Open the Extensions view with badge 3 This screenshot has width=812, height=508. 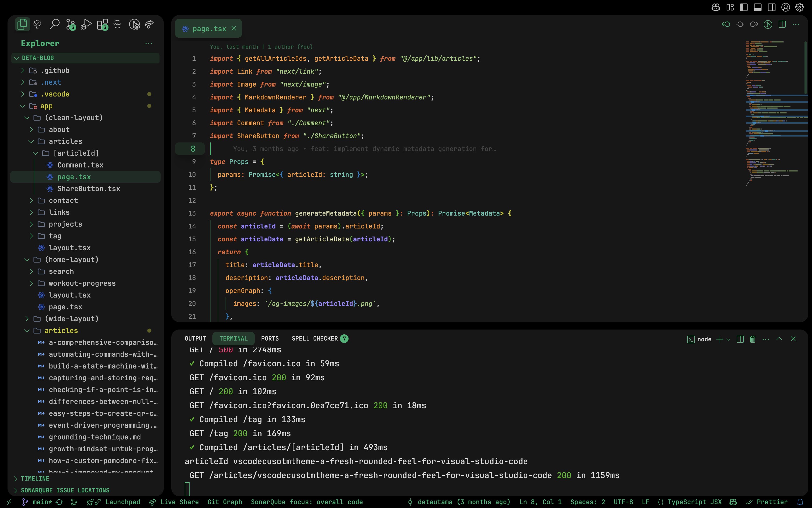point(102,24)
